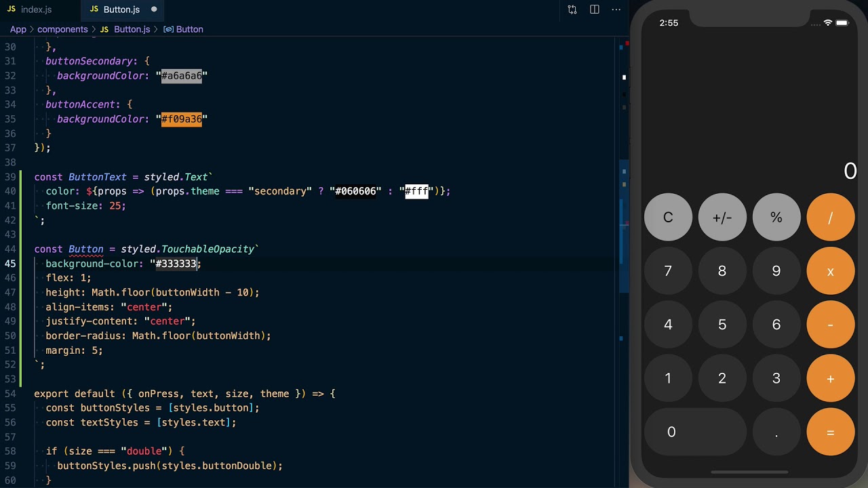Tap the C clear button on calculator
868x488 pixels.
click(668, 217)
